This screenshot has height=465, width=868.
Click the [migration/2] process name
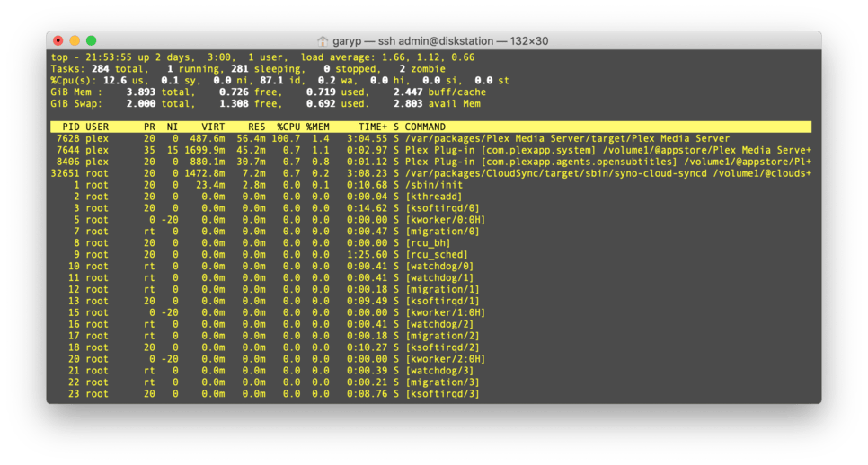pyautogui.click(x=442, y=336)
